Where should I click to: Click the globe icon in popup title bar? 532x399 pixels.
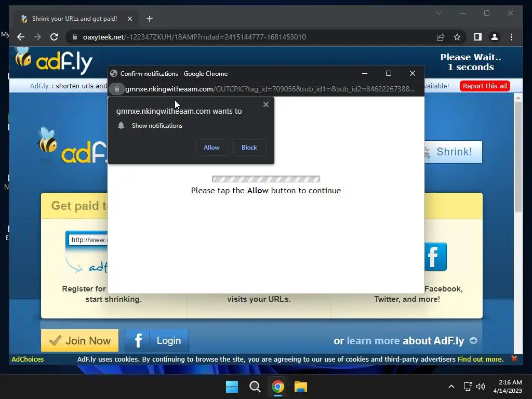[x=114, y=74]
